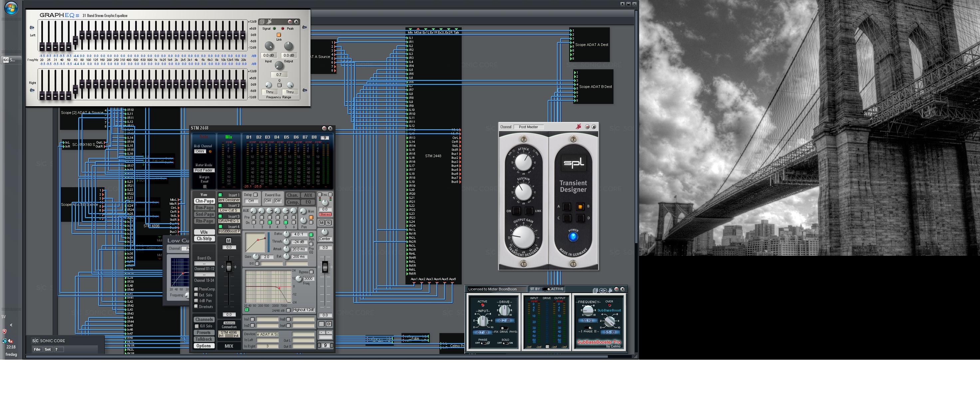Toggle the ON button on Transient Designer
This screenshot has height=393, width=980.
click(x=517, y=210)
